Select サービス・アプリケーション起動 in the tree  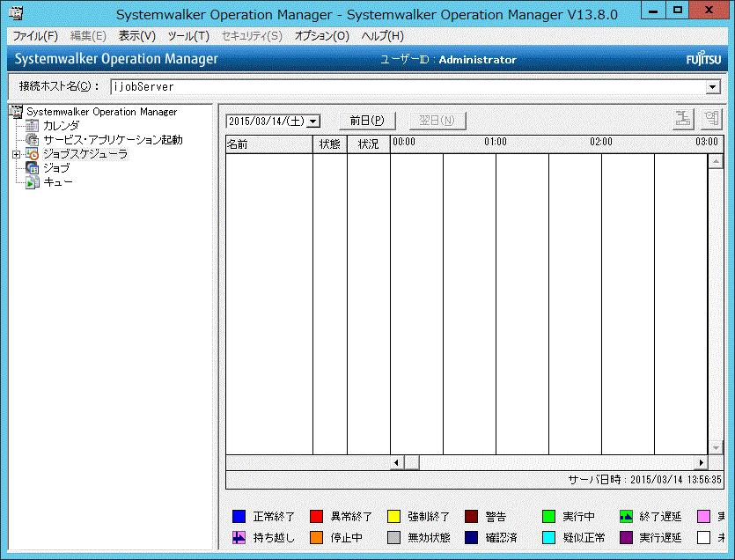(x=113, y=140)
